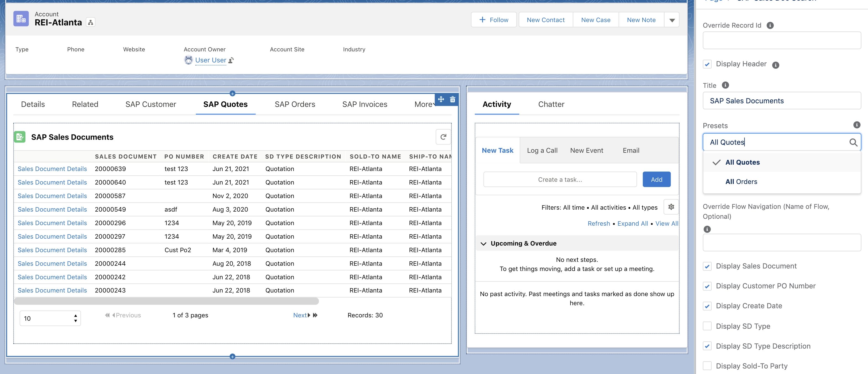The width and height of the screenshot is (868, 374).
Task: Show info tooltip for Display Header
Action: 776,65
